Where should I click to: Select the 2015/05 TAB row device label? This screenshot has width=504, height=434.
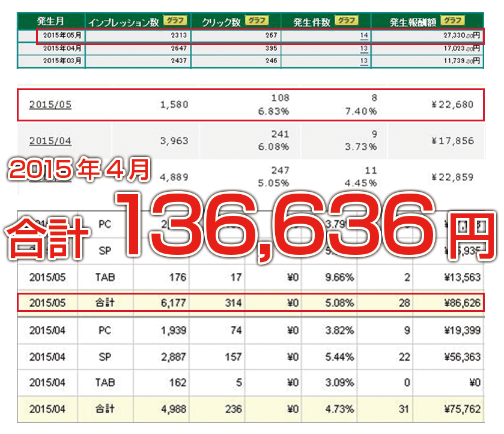(x=105, y=277)
